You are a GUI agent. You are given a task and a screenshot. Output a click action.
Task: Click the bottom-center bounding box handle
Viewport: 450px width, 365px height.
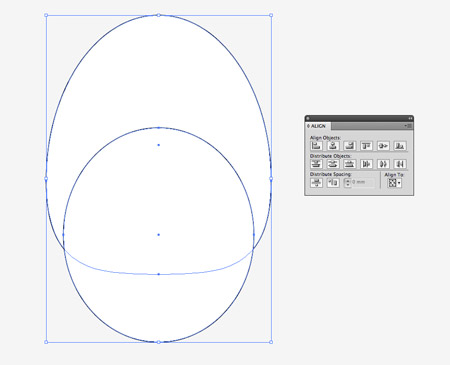(x=159, y=342)
